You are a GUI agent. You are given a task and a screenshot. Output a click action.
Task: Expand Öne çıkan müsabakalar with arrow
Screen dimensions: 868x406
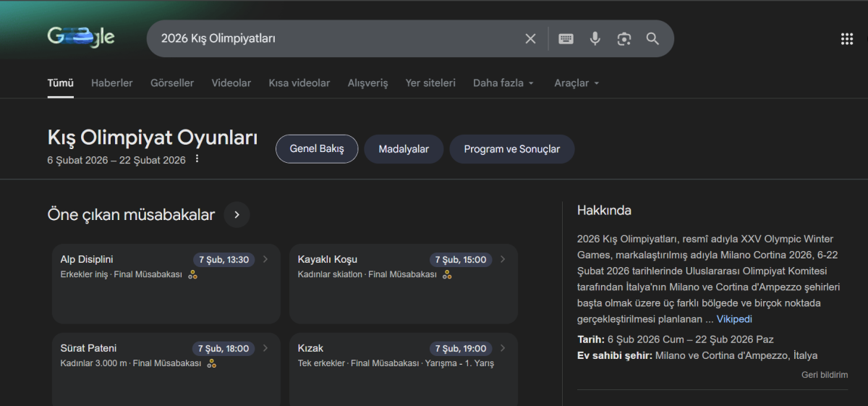[237, 215]
